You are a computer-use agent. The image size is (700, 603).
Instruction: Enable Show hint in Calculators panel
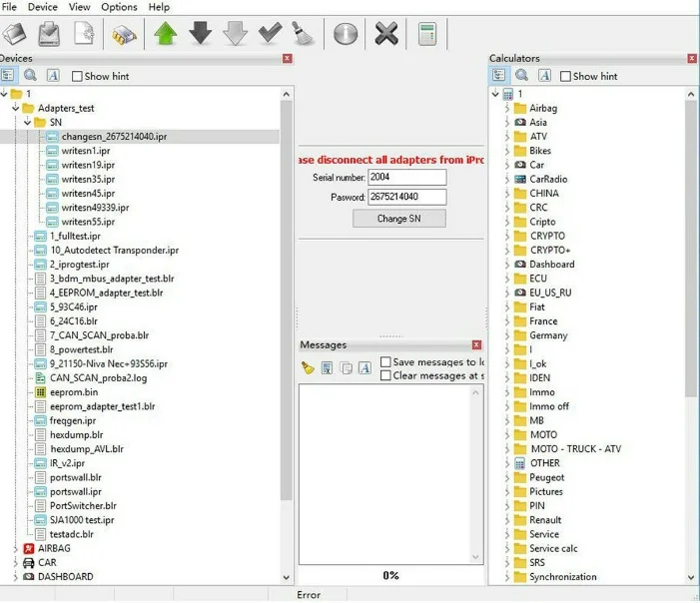(565, 76)
